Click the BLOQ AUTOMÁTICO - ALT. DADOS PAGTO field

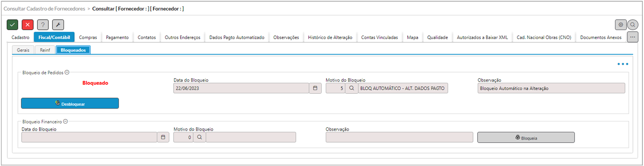[403, 88]
